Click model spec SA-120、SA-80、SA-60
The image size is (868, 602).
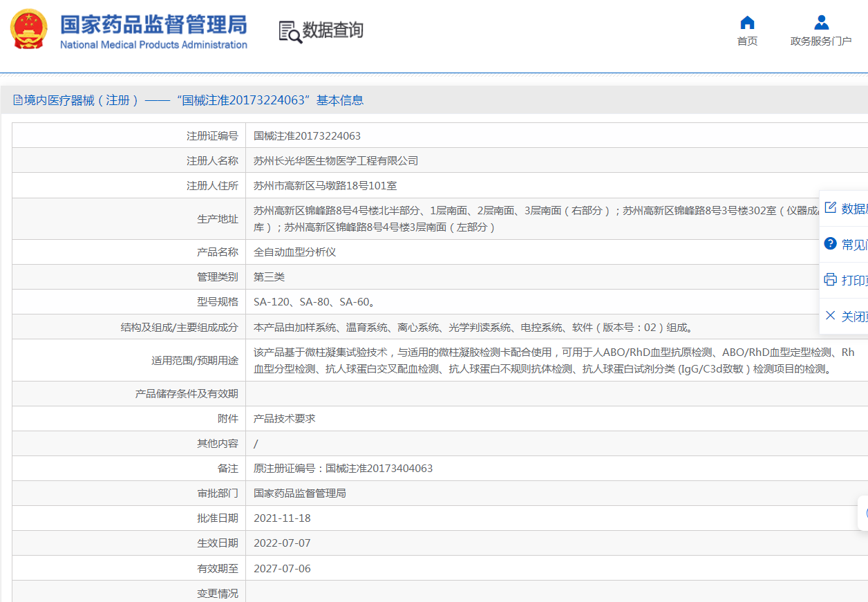(x=314, y=302)
